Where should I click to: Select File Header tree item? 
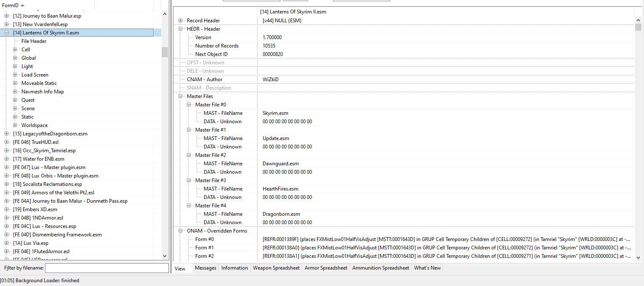point(34,41)
